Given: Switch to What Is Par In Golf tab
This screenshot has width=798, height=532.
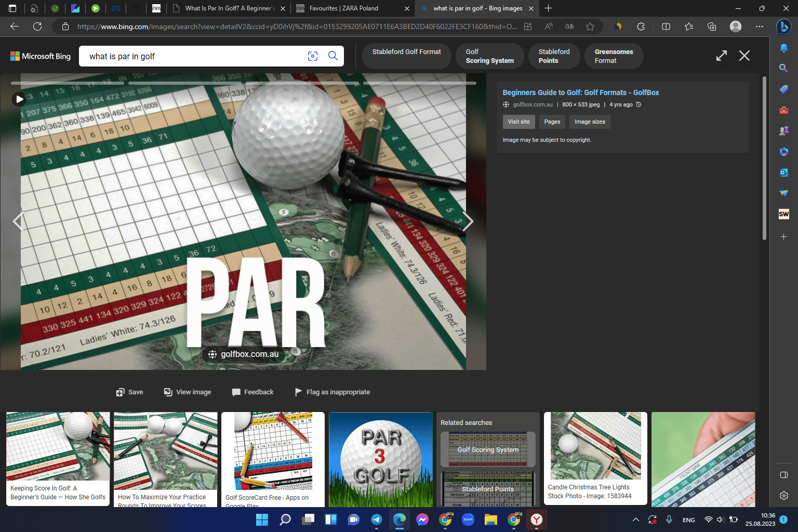Looking at the screenshot, I should click(230, 8).
